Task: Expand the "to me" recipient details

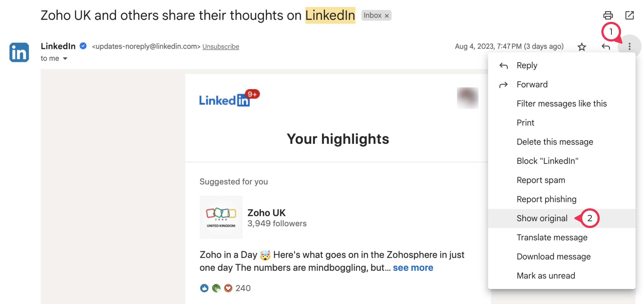Action: click(65, 59)
